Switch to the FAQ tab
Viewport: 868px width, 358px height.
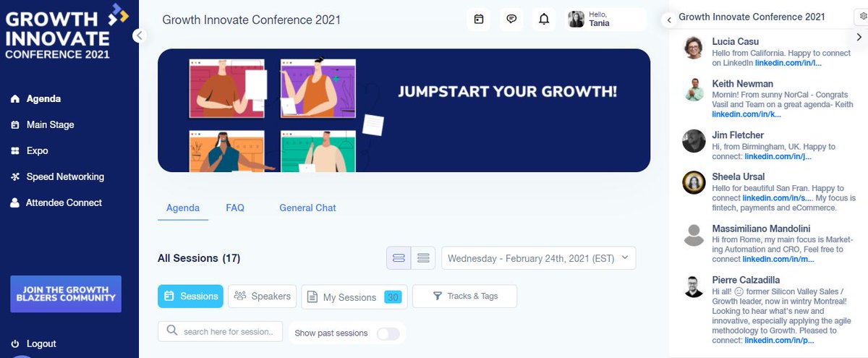(235, 208)
